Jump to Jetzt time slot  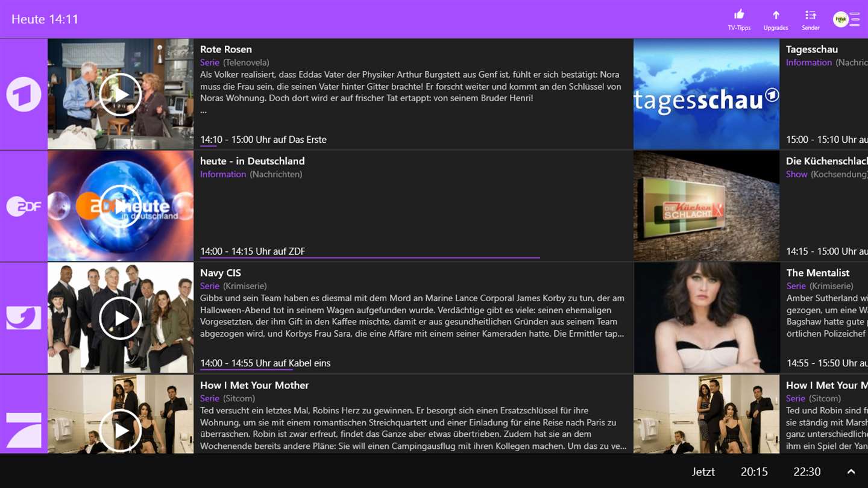click(x=703, y=472)
